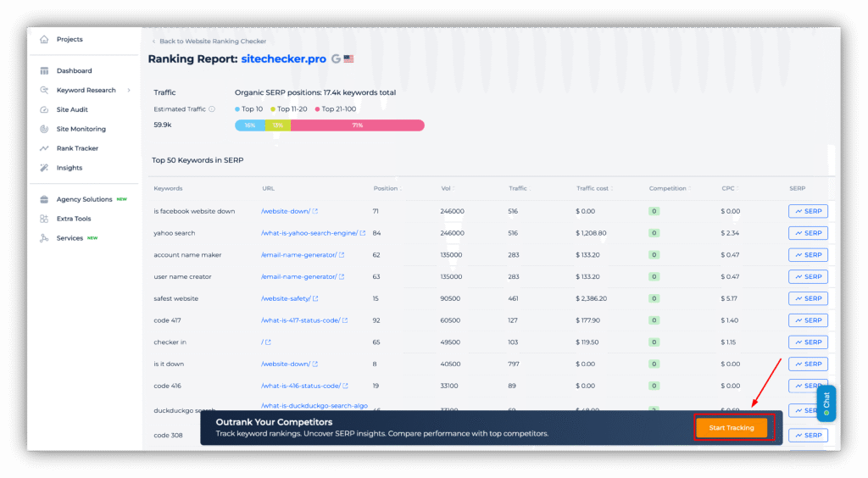Click the yellow Top 11-20 bar segment
This screenshot has width=868, height=478.
pos(278,125)
